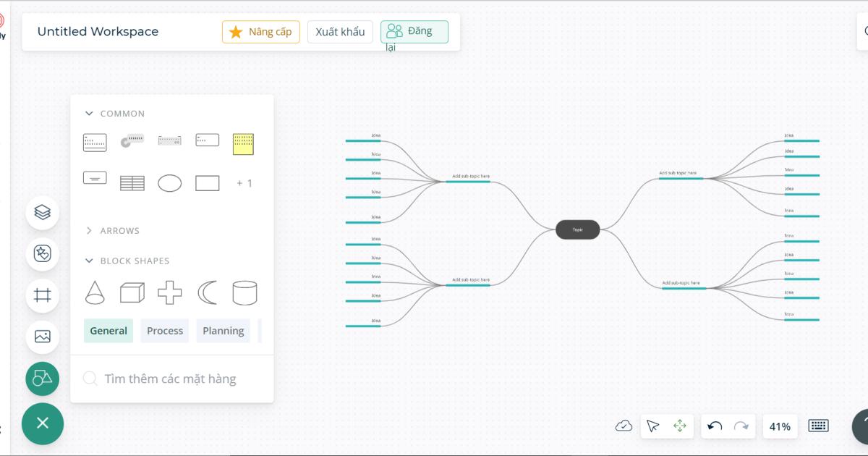Pick the cube block shape

pos(132,292)
